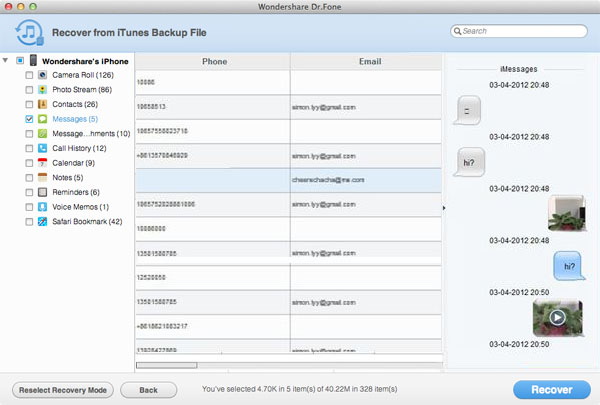Click the blue 'hi?' sent message bubble
Viewport: 600px width, 405px height.
(569, 266)
